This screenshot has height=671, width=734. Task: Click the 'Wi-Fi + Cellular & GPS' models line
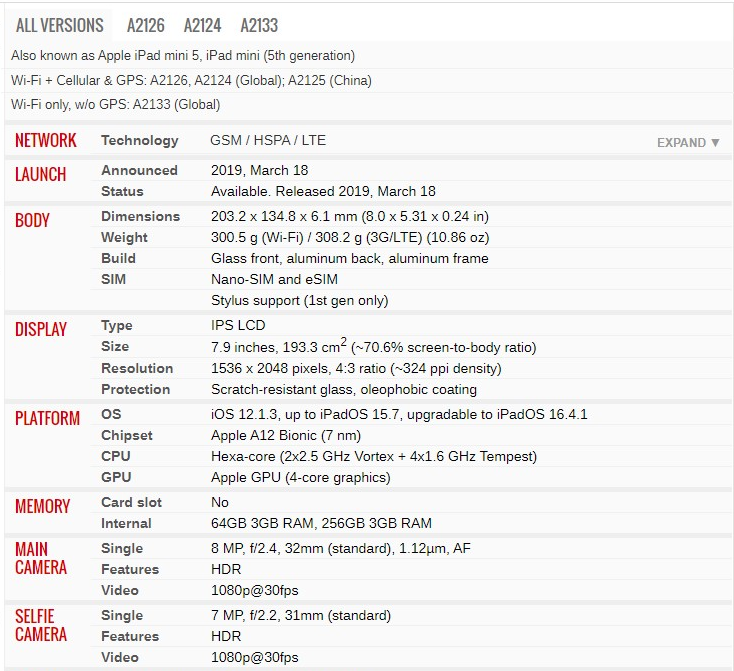[x=191, y=81]
